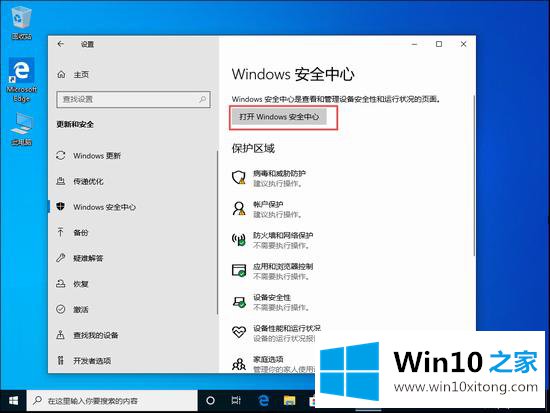Screen dimensions: 550x413
Task: Open File Explorer from taskbar
Action: 289,400
